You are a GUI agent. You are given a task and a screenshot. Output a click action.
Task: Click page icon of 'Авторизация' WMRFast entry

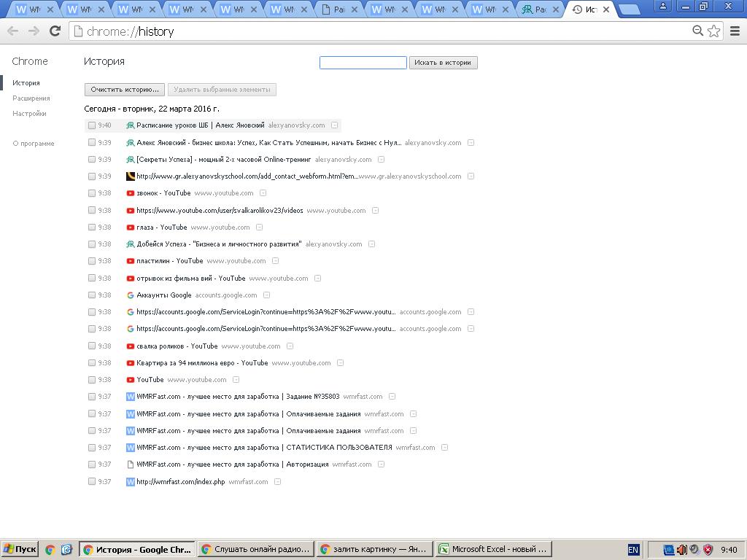[x=130, y=464]
